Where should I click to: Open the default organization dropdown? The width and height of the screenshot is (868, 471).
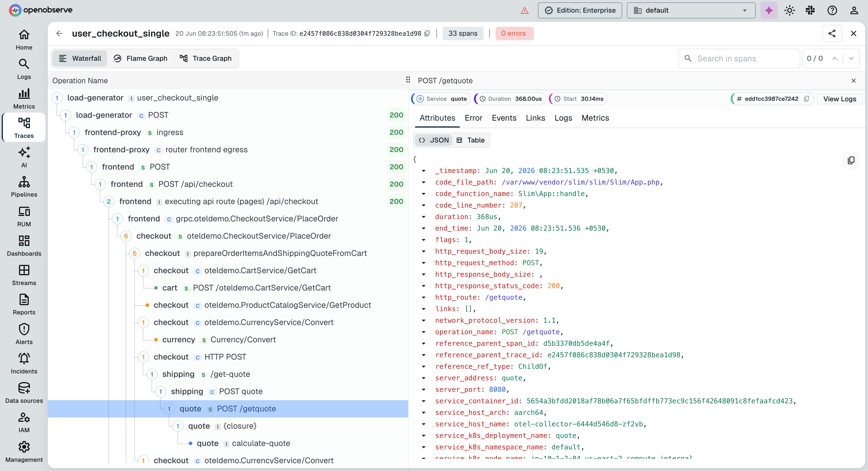coord(691,10)
